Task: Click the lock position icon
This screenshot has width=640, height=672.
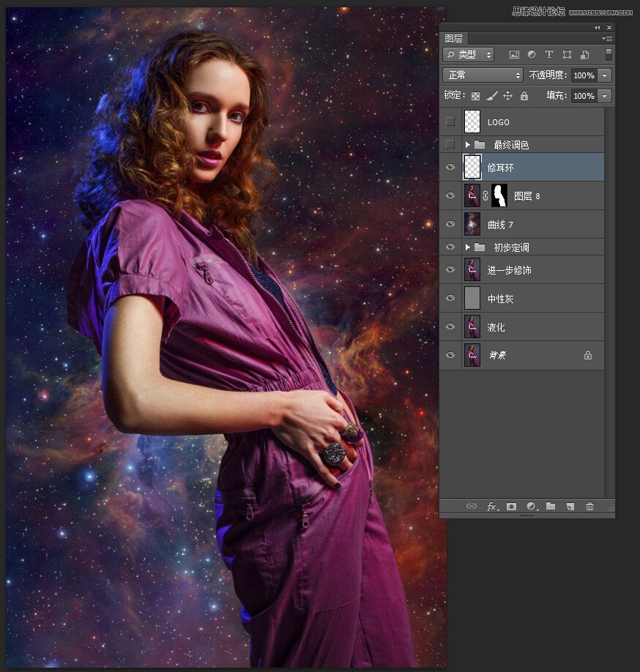Action: [x=507, y=96]
